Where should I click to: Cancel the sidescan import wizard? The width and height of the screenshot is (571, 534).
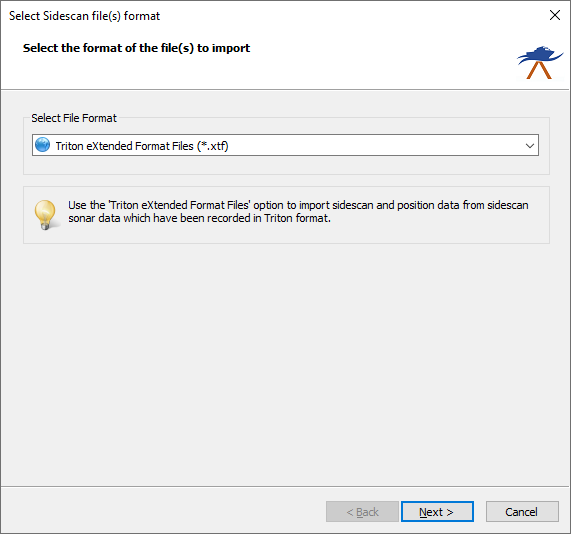522,512
